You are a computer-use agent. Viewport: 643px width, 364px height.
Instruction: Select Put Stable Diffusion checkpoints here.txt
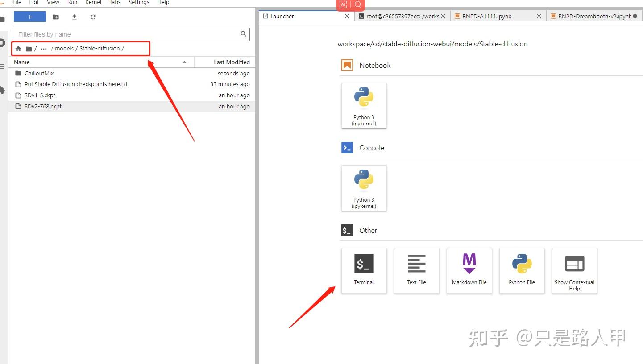click(132, 84)
